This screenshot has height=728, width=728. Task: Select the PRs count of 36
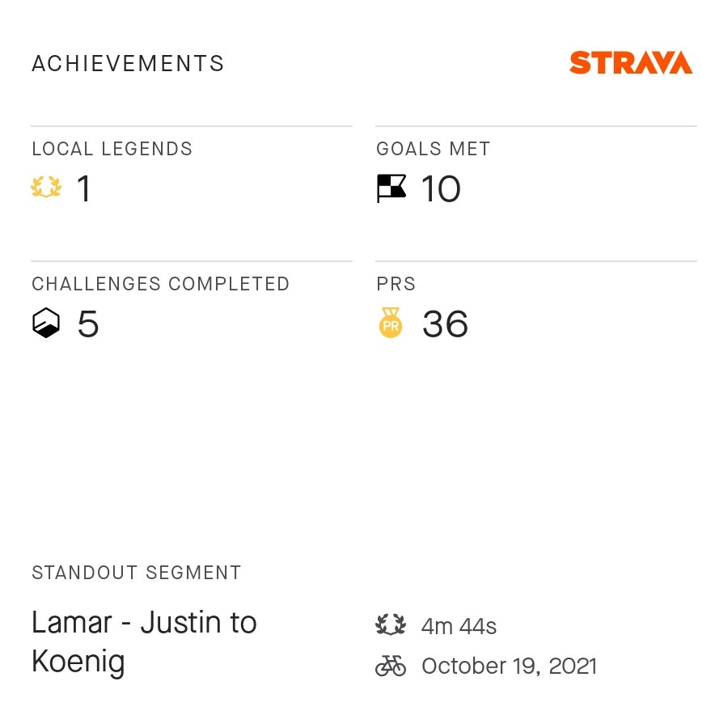pyautogui.click(x=445, y=324)
